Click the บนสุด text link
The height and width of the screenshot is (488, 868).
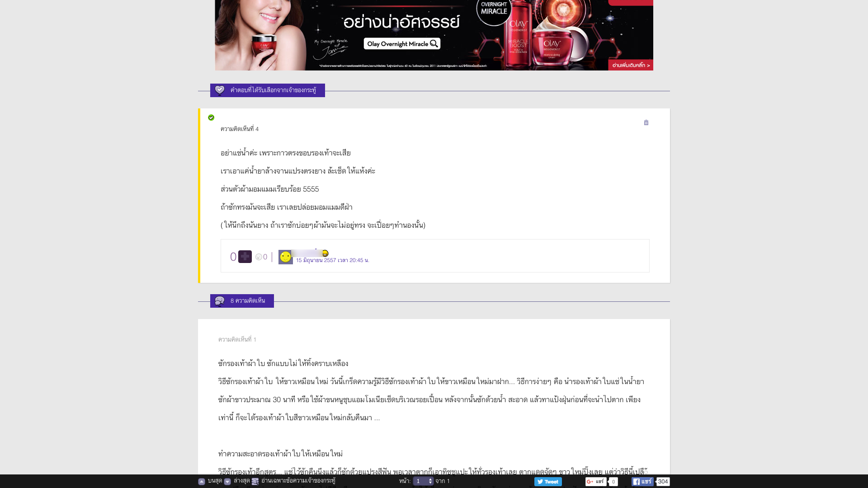pyautogui.click(x=215, y=481)
